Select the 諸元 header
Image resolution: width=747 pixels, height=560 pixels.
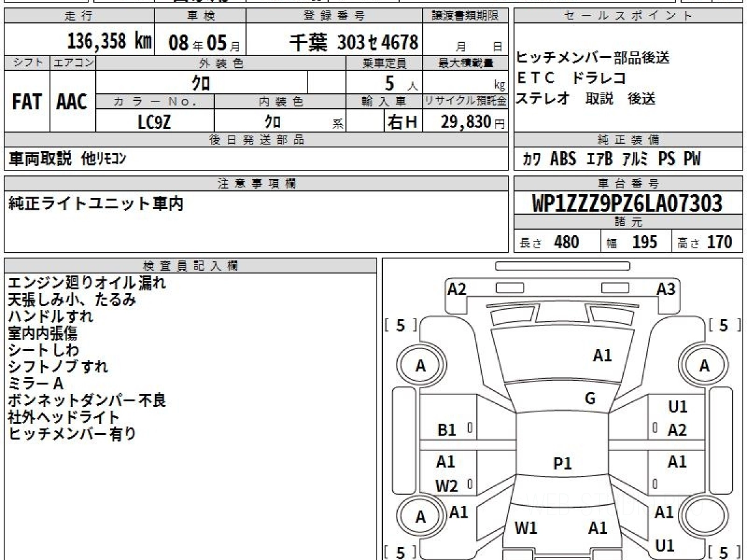[629, 223]
